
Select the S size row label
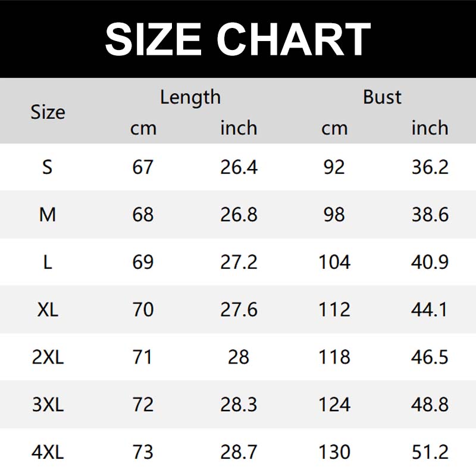(x=48, y=167)
